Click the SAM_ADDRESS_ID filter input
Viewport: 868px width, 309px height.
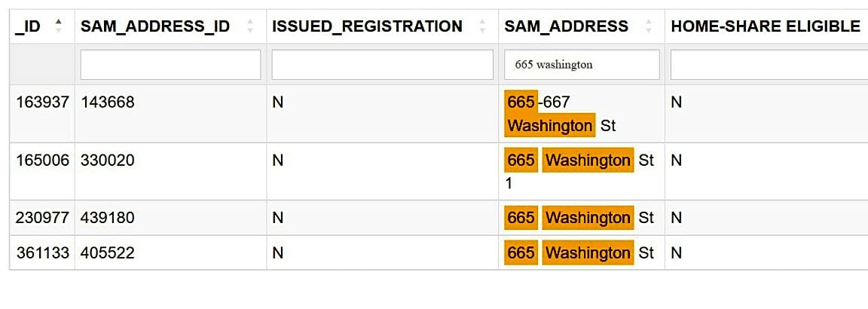tap(170, 65)
